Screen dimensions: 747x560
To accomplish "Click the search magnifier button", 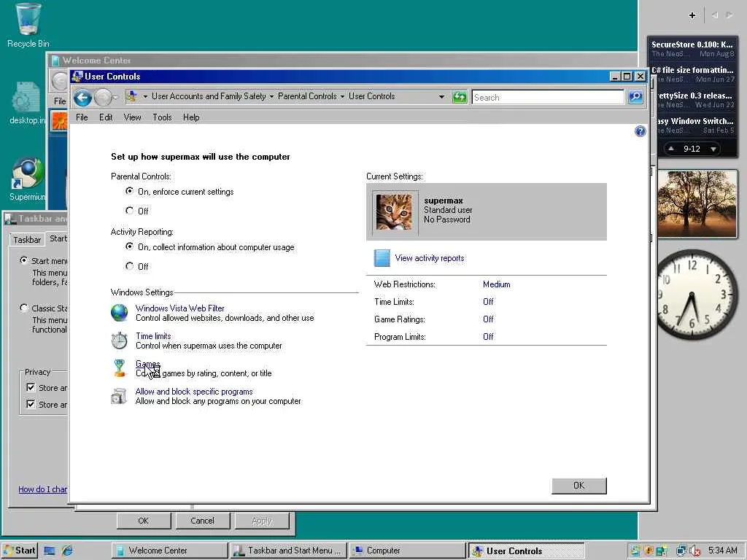I will (635, 97).
